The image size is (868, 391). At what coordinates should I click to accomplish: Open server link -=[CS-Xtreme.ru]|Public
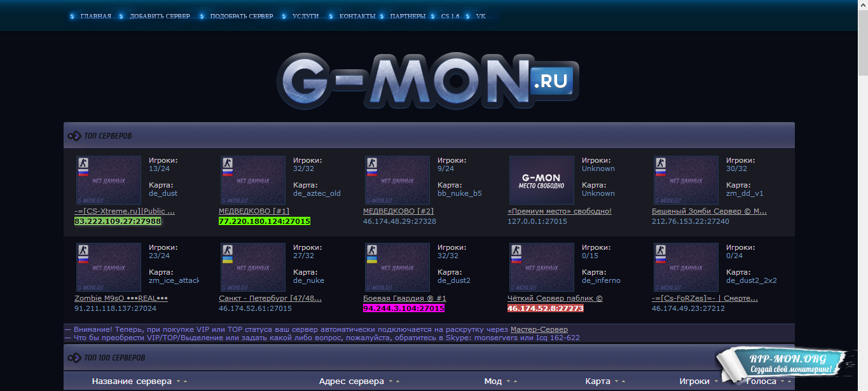click(x=125, y=211)
